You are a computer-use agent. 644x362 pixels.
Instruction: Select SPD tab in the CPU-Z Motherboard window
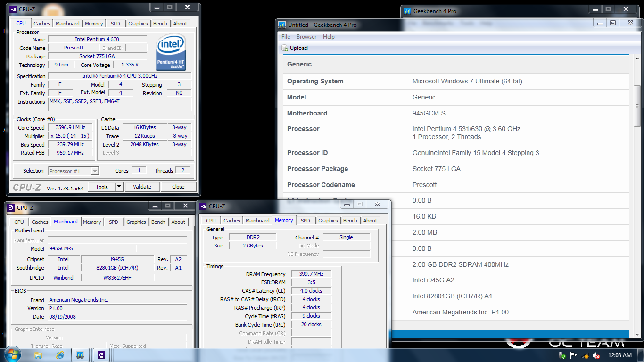(x=114, y=222)
